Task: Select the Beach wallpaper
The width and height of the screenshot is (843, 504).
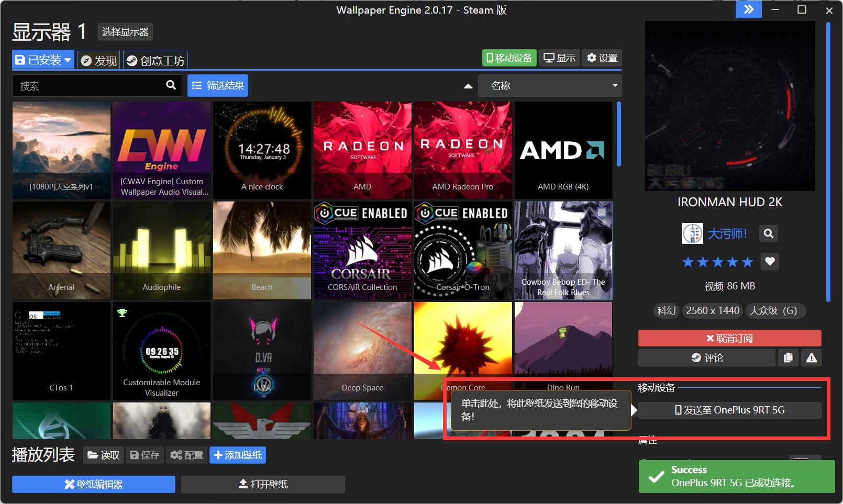Action: click(262, 251)
